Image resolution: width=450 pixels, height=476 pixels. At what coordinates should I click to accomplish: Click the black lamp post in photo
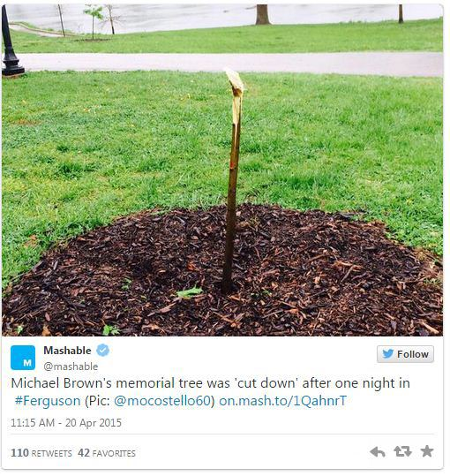point(10,41)
